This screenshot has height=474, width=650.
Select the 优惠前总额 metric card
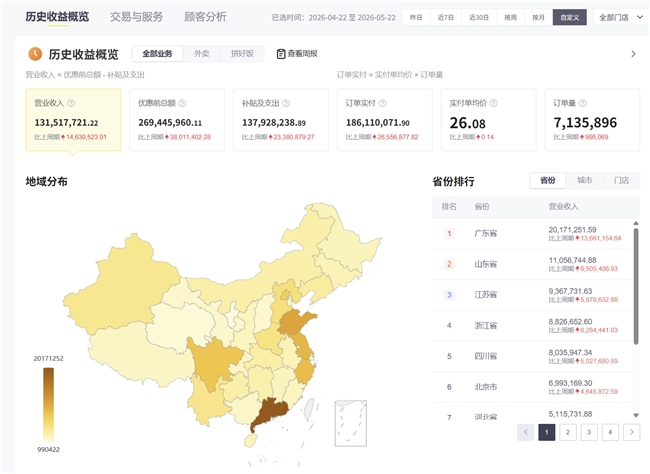click(x=177, y=119)
